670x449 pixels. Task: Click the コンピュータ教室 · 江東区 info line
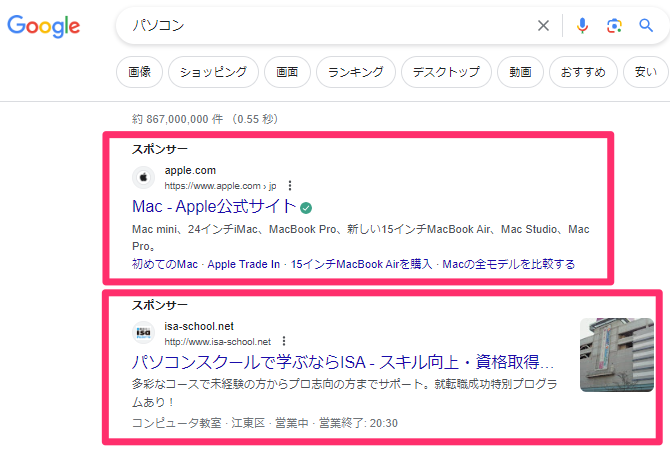(x=265, y=423)
